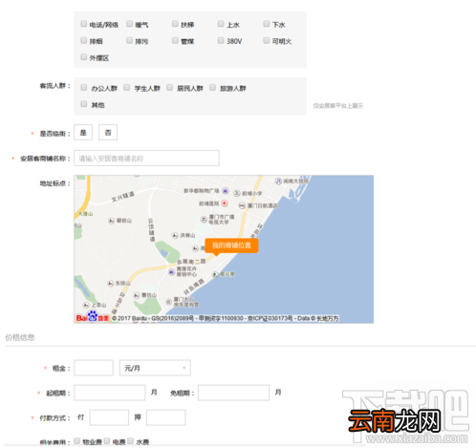Viewport: 476px width, 448px height.
Task: Check 其他 under customer groups
Action: pos(84,104)
